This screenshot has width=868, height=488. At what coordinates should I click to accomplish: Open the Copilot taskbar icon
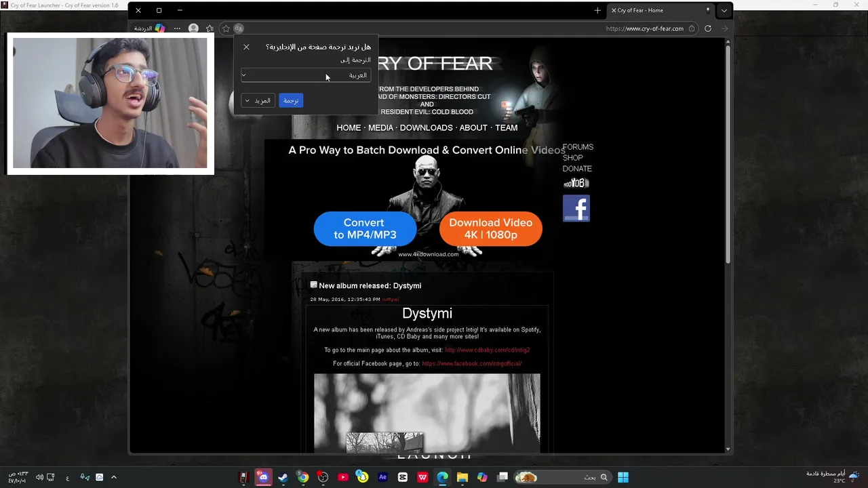tap(482, 477)
